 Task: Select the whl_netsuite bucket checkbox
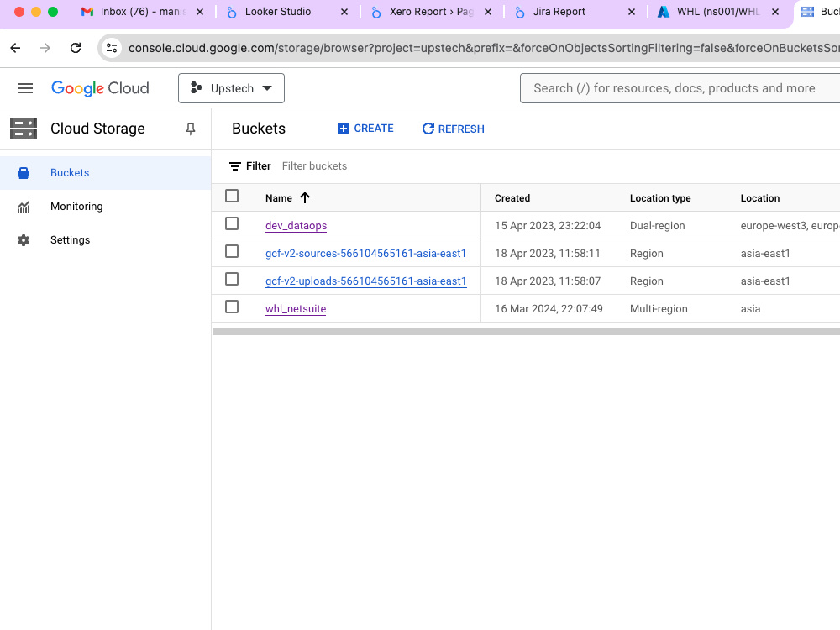coord(232,307)
